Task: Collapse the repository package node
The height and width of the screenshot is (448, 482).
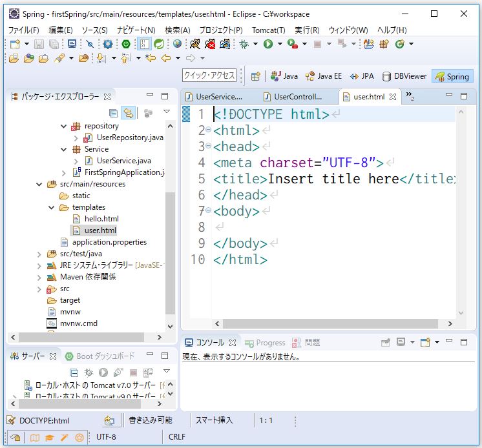Action: (63, 126)
